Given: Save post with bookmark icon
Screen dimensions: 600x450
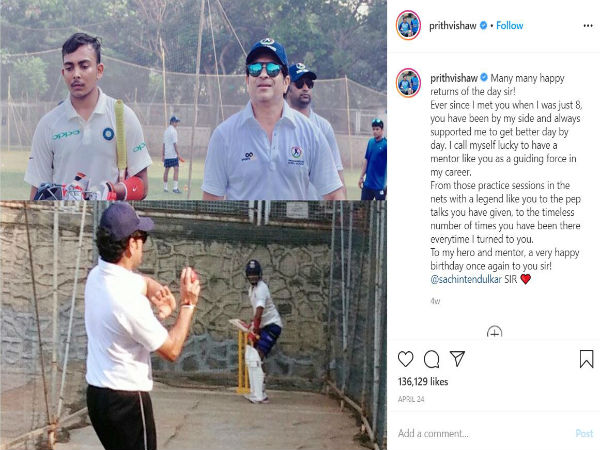Looking at the screenshot, I should tap(586, 359).
